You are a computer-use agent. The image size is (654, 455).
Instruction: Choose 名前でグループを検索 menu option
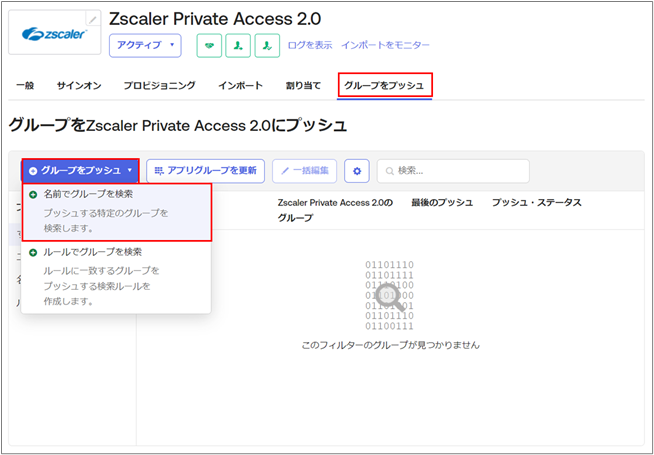(x=117, y=212)
